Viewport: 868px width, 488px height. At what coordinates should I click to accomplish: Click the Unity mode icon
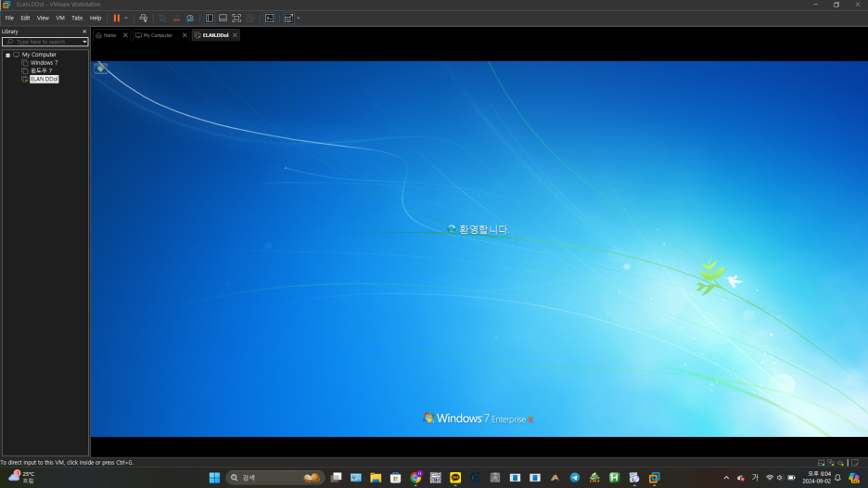coord(250,19)
